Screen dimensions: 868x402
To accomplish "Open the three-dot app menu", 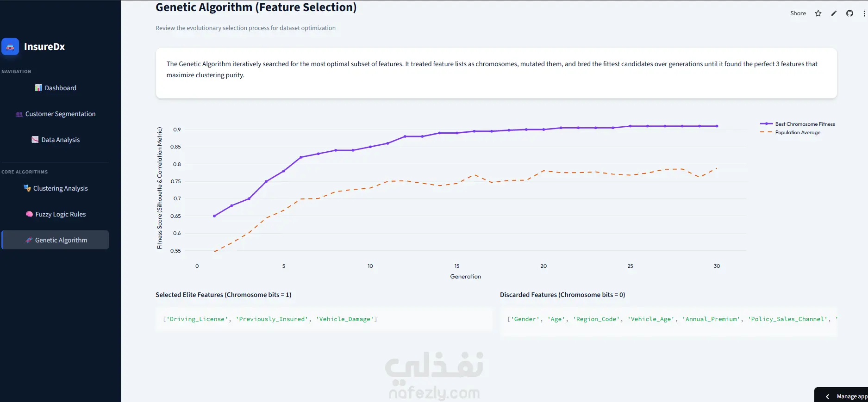I will pos(864,13).
